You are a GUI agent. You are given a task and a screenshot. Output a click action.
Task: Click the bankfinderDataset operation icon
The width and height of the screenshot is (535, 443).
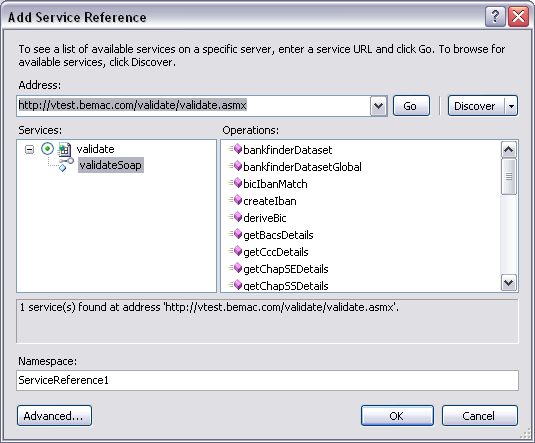coord(235,149)
